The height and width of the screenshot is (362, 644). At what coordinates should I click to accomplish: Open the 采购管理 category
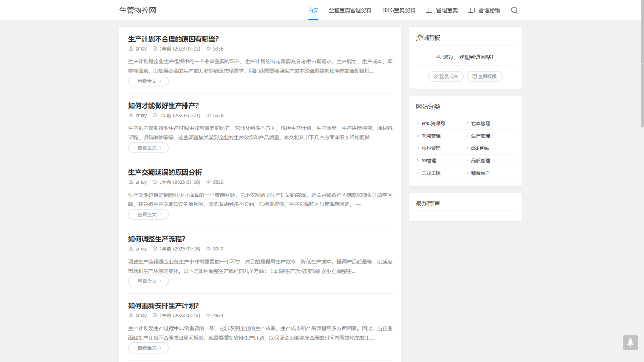coord(431,136)
